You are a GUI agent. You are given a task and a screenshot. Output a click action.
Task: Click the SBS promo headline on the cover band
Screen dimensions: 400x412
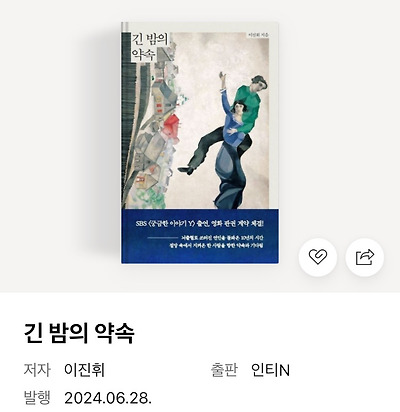200,224
